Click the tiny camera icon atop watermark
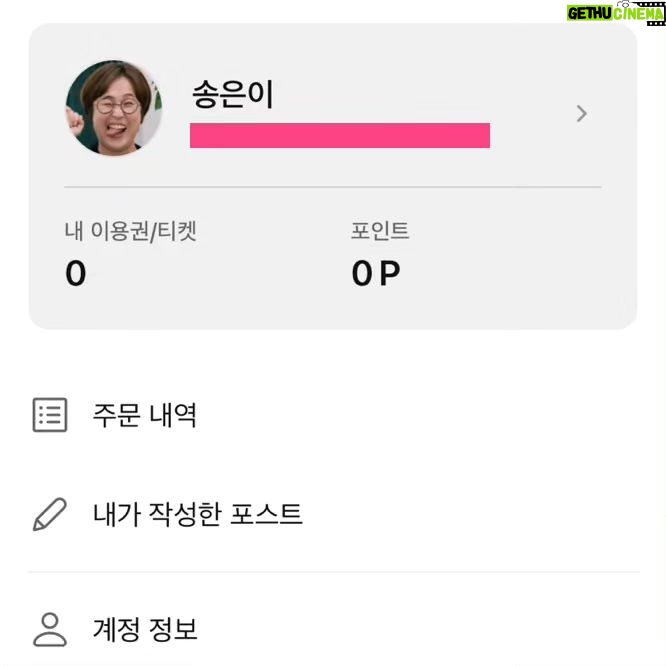The image size is (666, 666). coord(625,4)
